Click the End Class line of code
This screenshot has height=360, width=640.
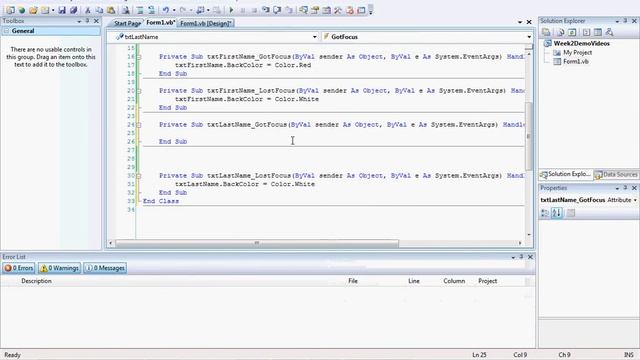point(161,201)
